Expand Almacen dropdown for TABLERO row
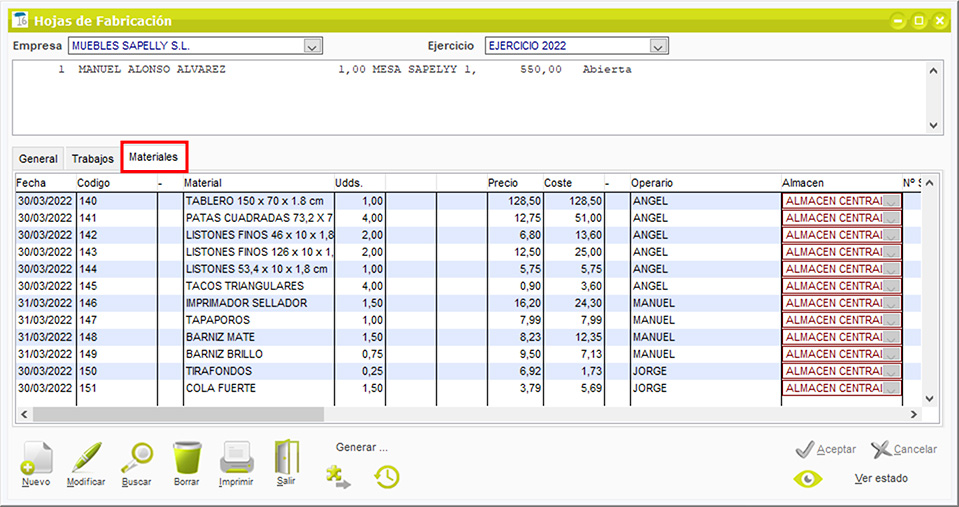 (892, 201)
